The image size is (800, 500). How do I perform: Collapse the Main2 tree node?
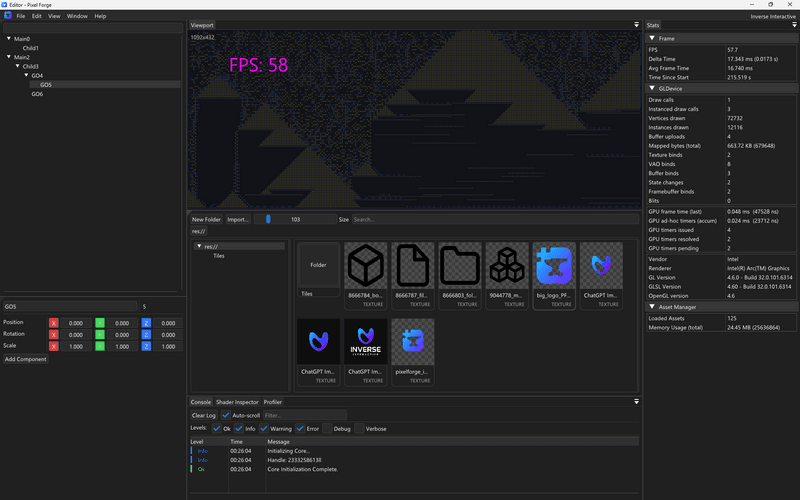[x=9, y=57]
